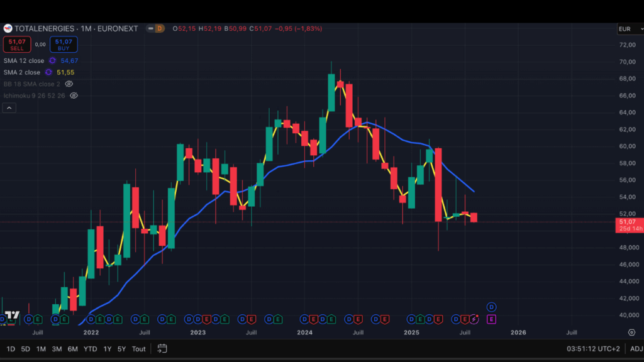Click the high price value H52,19
644x362 pixels.
pos(210,29)
